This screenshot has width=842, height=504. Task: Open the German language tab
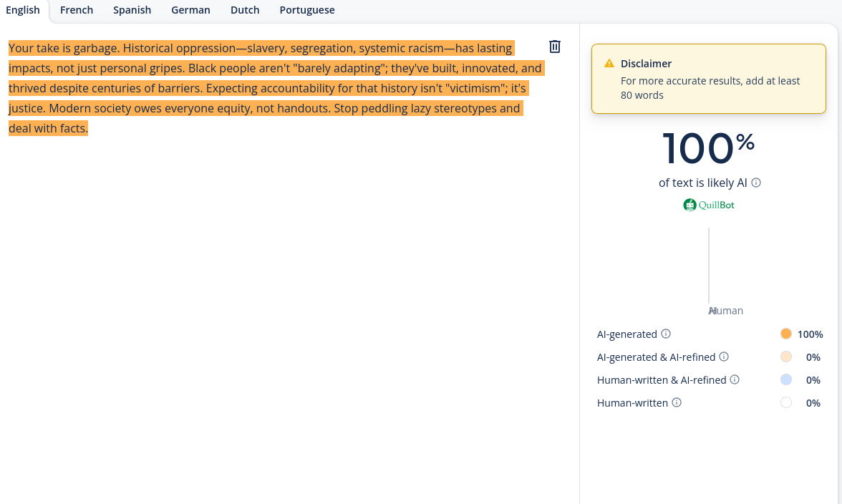pos(190,10)
